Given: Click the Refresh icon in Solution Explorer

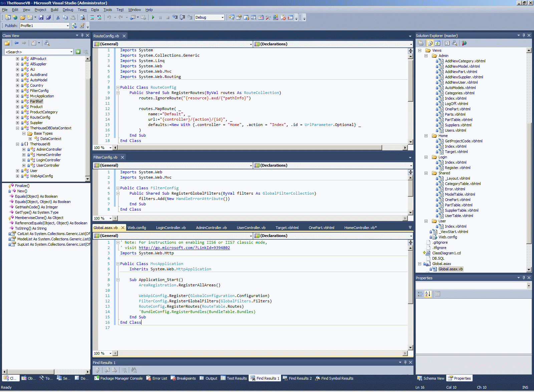Looking at the screenshot, I should 438,43.
